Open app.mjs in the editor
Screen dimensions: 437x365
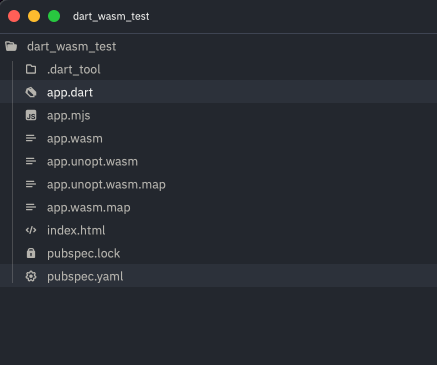pyautogui.click(x=218, y=115)
